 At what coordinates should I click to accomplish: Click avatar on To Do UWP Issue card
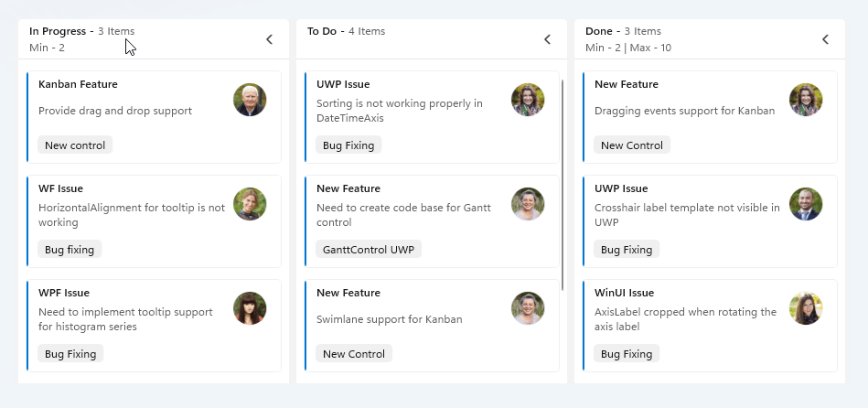click(528, 100)
